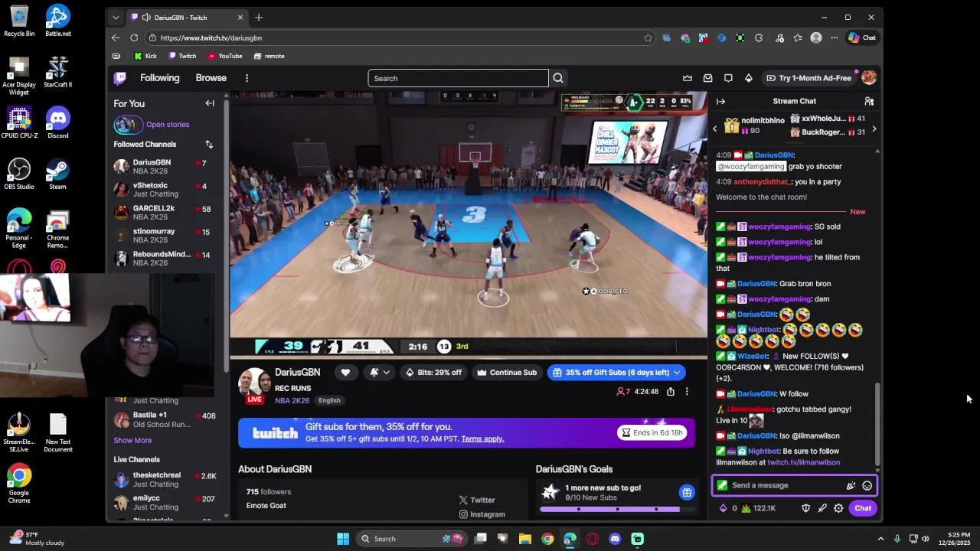Favorite this page with star icon
The image size is (980, 551).
coord(648,37)
